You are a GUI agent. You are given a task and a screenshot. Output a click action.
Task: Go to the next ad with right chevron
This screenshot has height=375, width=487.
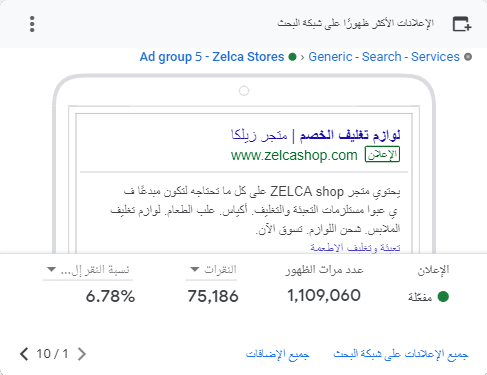[x=82, y=354]
